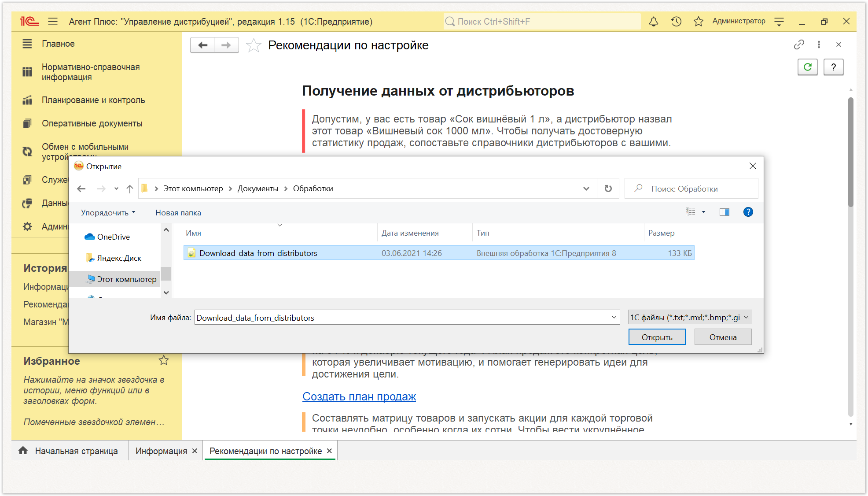This screenshot has height=496, width=868.
Task: Open the history clock icon in title bar
Action: click(x=676, y=22)
